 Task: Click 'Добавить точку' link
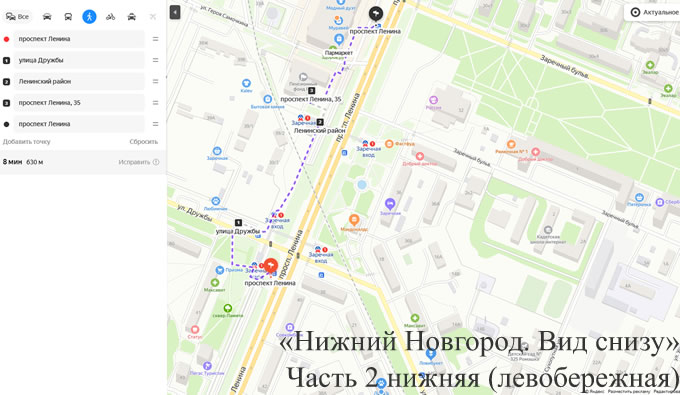(x=26, y=142)
